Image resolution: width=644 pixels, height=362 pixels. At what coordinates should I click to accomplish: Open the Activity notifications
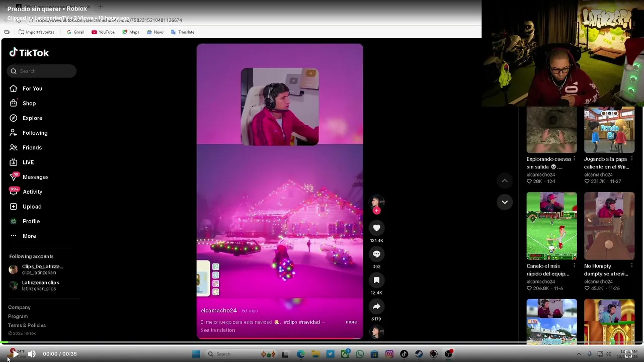coord(26,192)
